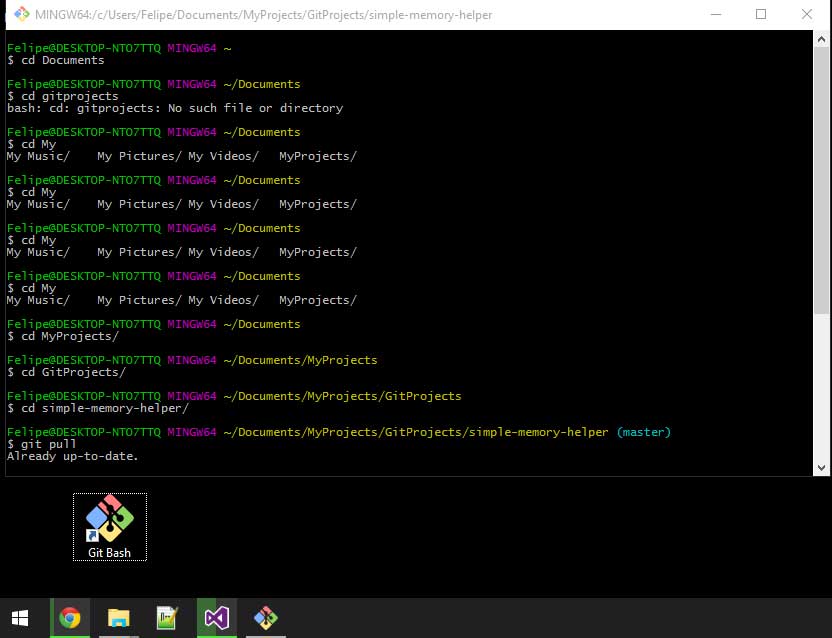
Task: Launch Git Bash from the desktop shortcut
Action: (x=109, y=518)
